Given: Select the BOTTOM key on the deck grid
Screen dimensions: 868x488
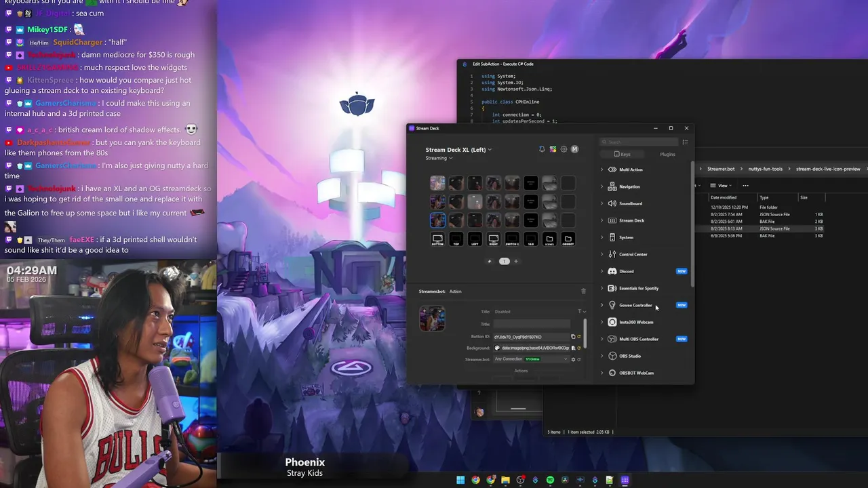Looking at the screenshot, I should (437, 239).
